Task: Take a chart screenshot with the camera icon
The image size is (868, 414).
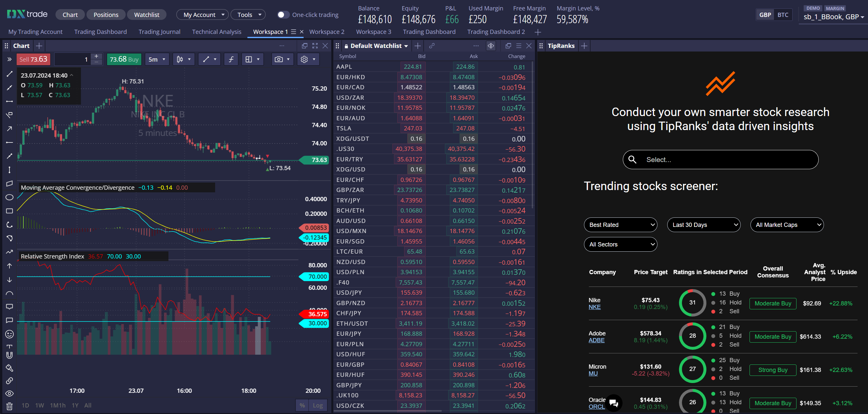Action: click(x=278, y=59)
